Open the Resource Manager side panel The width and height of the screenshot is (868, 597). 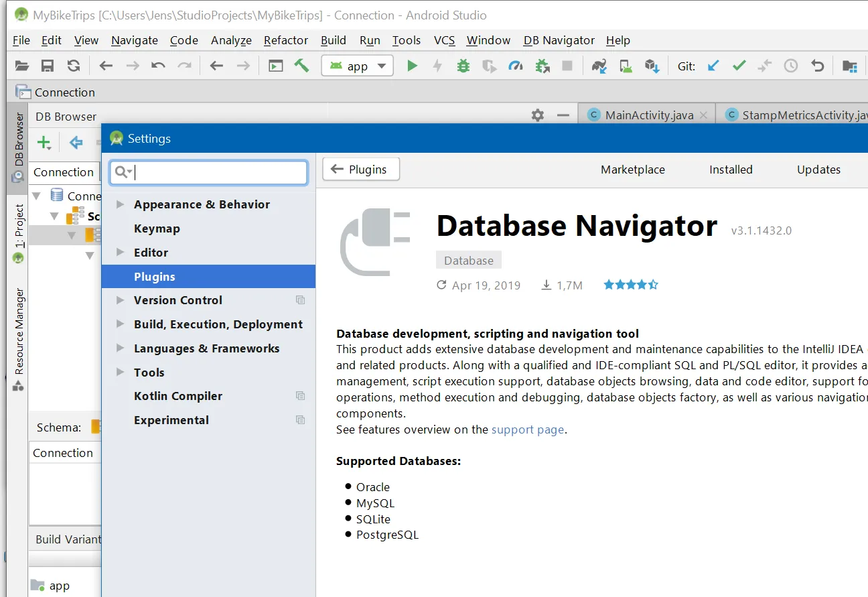(x=19, y=340)
